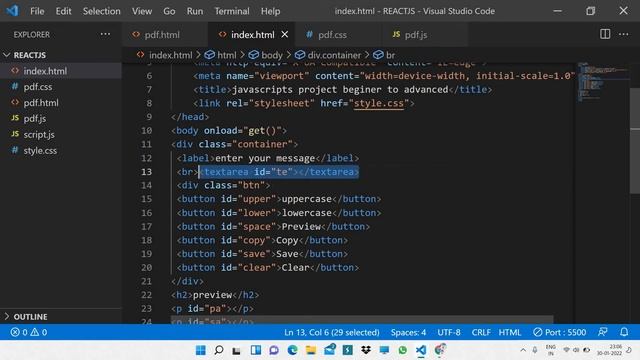Open Microsoft Edge from the taskbar

tap(292, 350)
